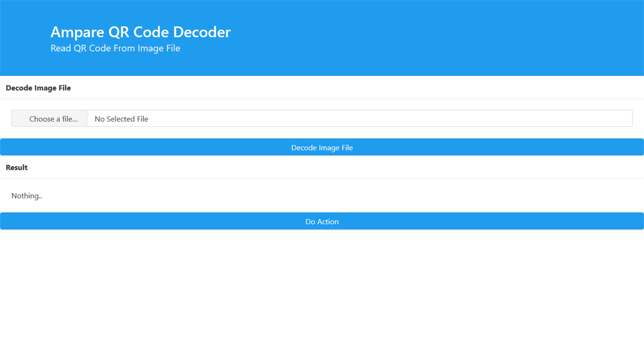Start decoding with Decode Image File button
Image resolution: width=644 pixels, height=362 pixels.
pos(322,147)
